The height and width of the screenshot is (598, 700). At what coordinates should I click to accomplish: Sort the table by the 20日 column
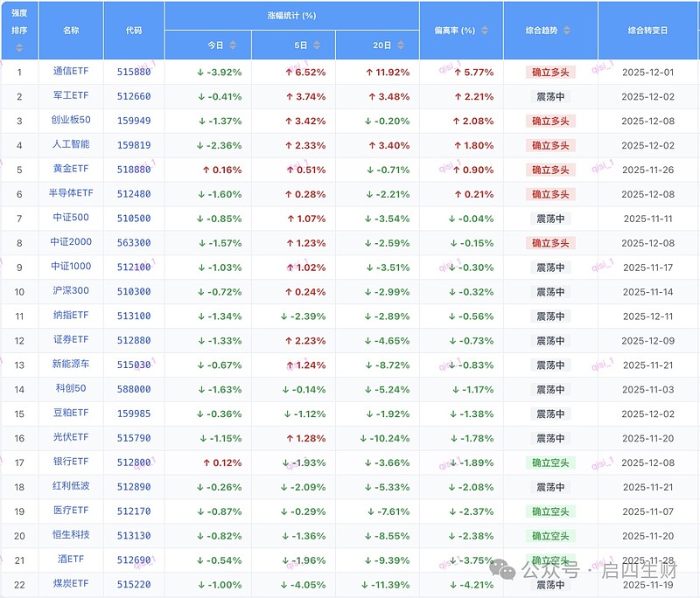tap(401, 44)
